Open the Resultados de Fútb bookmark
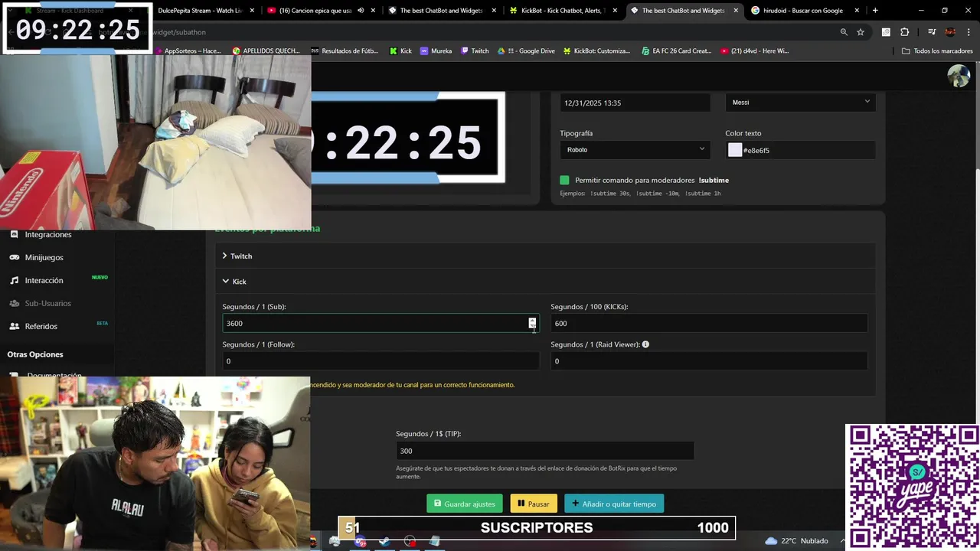 tap(345, 51)
